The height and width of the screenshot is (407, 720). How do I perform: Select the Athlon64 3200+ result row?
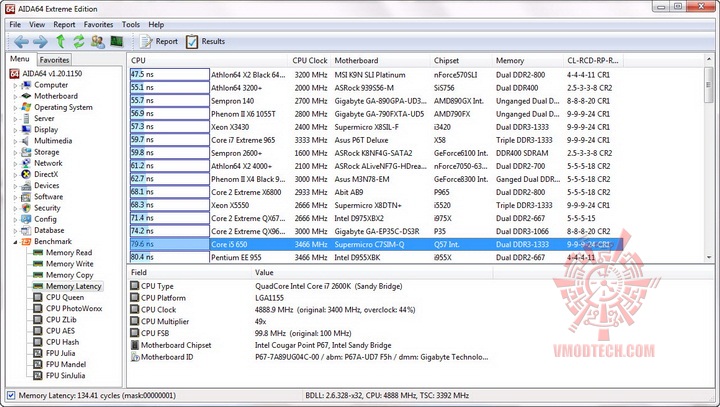[x=377, y=88]
